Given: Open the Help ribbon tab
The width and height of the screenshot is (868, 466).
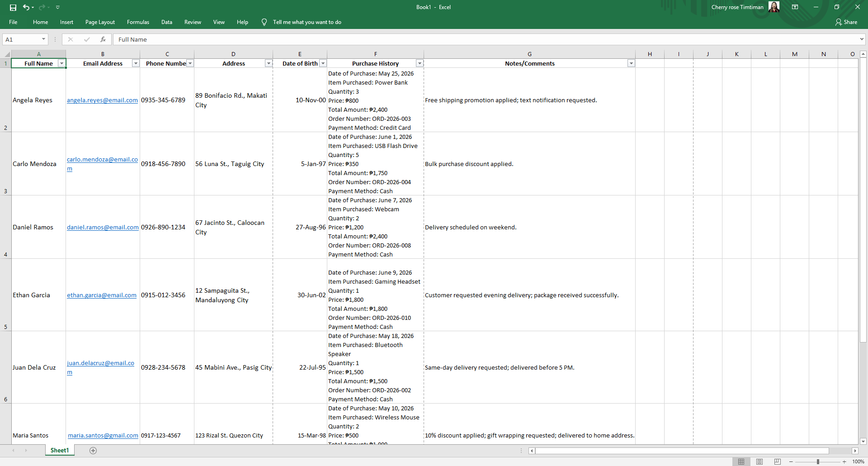Looking at the screenshot, I should (242, 22).
